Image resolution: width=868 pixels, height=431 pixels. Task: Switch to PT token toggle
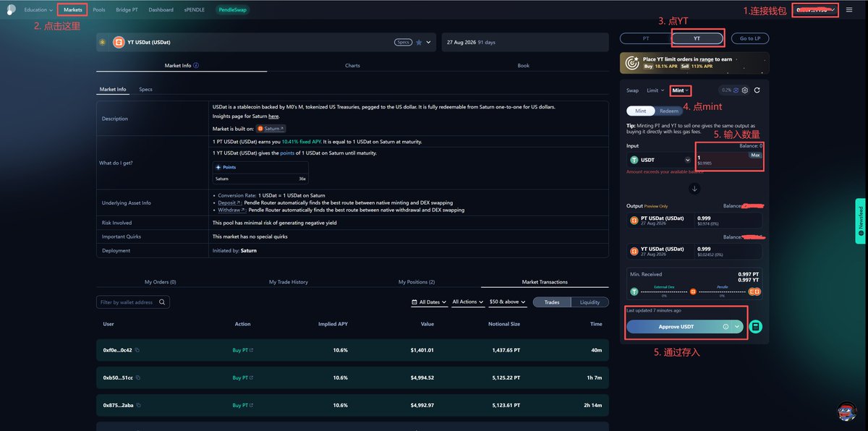coord(647,38)
